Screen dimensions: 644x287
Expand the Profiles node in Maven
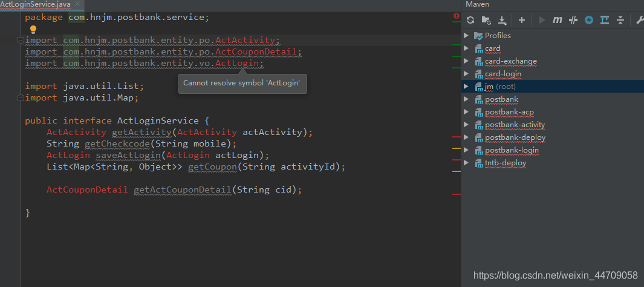466,35
